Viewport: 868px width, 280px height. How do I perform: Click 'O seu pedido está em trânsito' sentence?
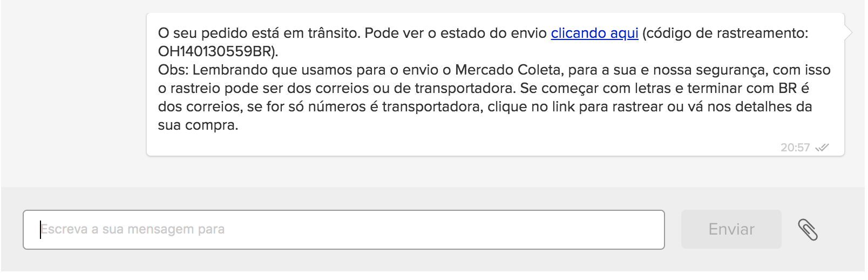(x=259, y=33)
